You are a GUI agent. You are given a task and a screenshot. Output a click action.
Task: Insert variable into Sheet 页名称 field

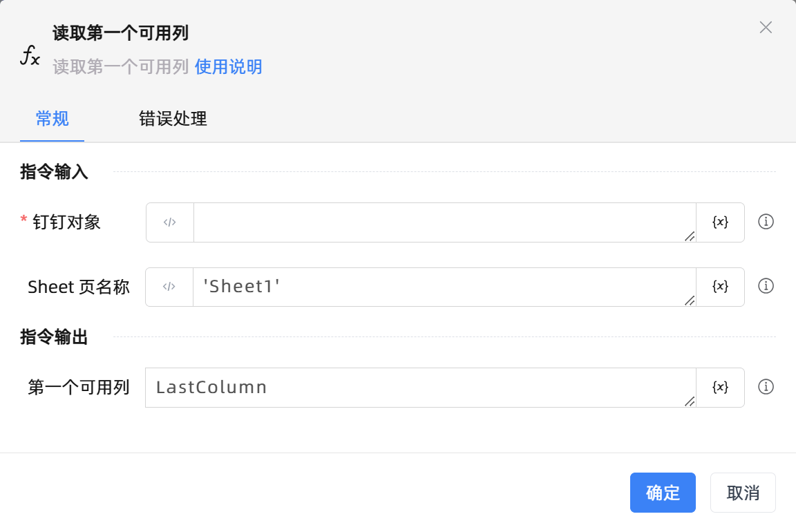click(720, 287)
